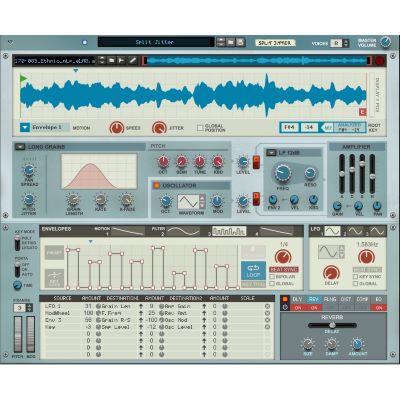Select the REV effect tab
The height and width of the screenshot is (400, 400).
pos(313,299)
